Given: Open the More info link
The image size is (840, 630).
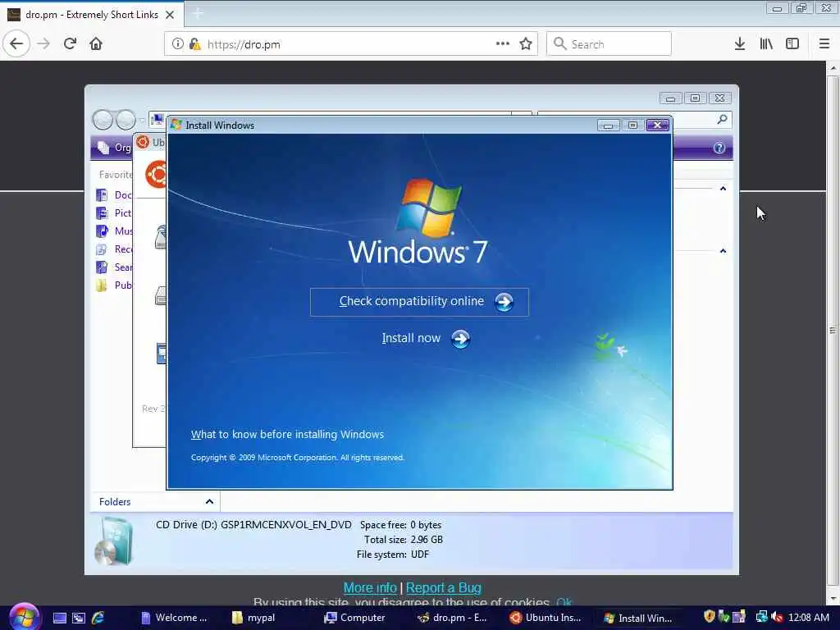Looking at the screenshot, I should pos(370,587).
